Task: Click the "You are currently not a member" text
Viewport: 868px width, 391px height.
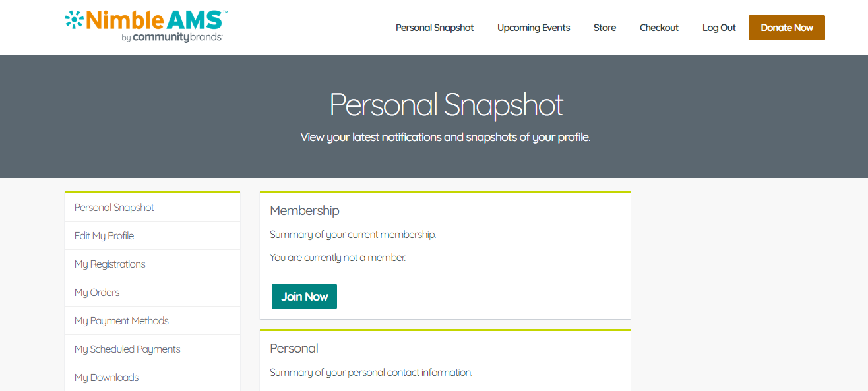Action: 338,258
